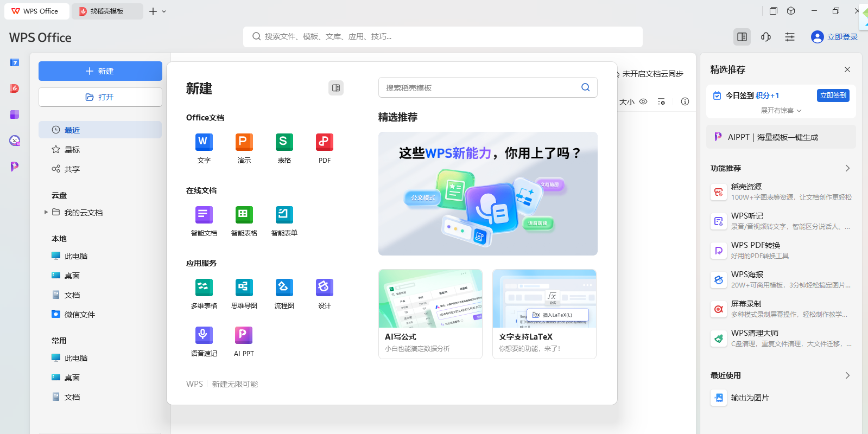The width and height of the screenshot is (868, 434).
Task: Click the 大小 column header
Action: click(x=627, y=102)
